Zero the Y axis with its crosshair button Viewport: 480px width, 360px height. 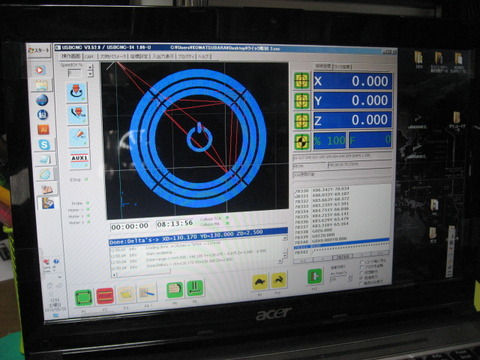[x=302, y=101]
